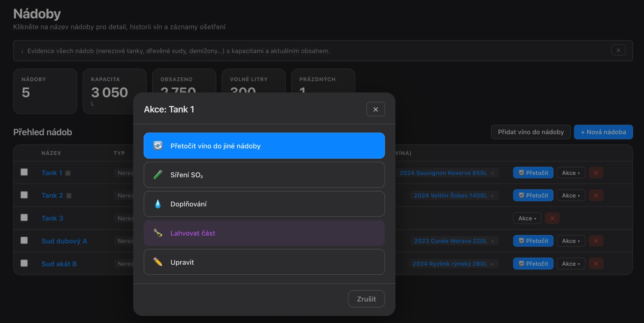Click Přidat víno do nádoby button
Screen dimensions: 644x323
pos(531,132)
